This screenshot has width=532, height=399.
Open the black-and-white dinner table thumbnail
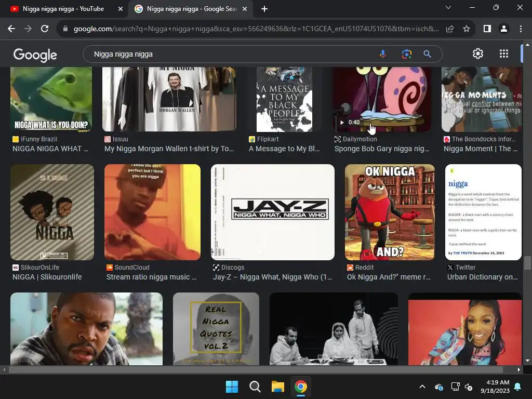click(x=334, y=329)
